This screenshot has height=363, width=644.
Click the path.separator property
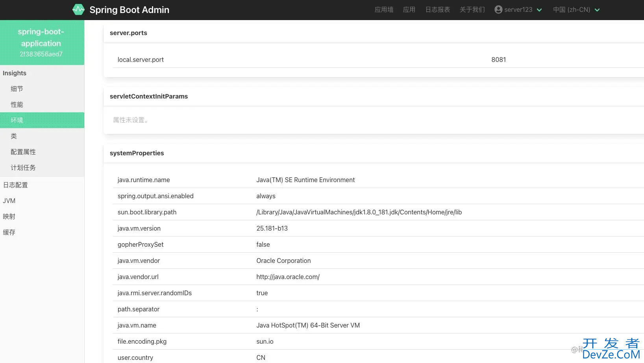[x=139, y=309]
